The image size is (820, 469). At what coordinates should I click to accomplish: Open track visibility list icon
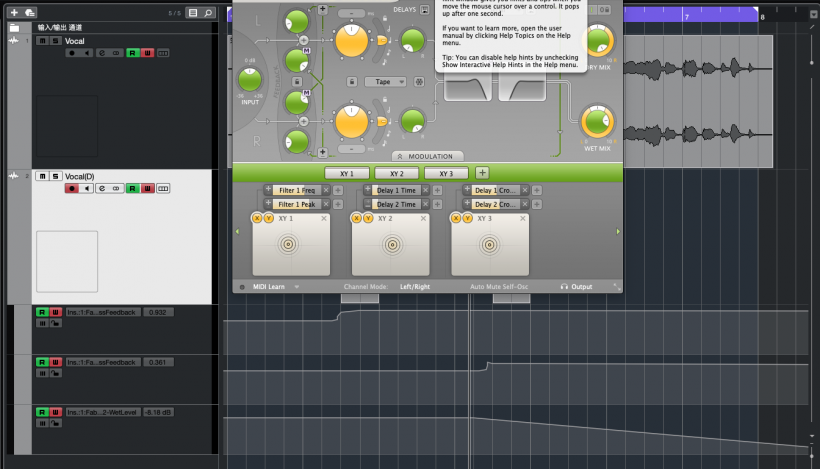click(193, 13)
